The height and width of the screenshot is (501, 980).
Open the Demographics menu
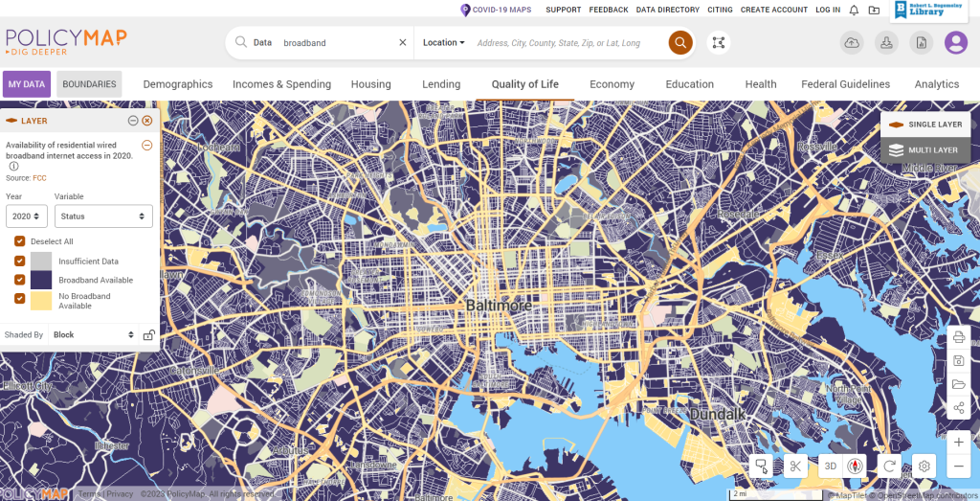(178, 84)
